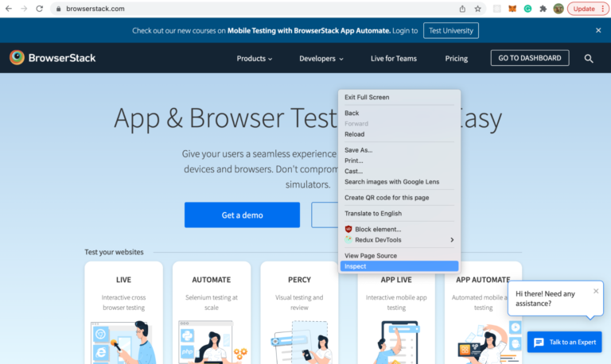Open the Test University link
This screenshot has width=611, height=364.
point(451,30)
